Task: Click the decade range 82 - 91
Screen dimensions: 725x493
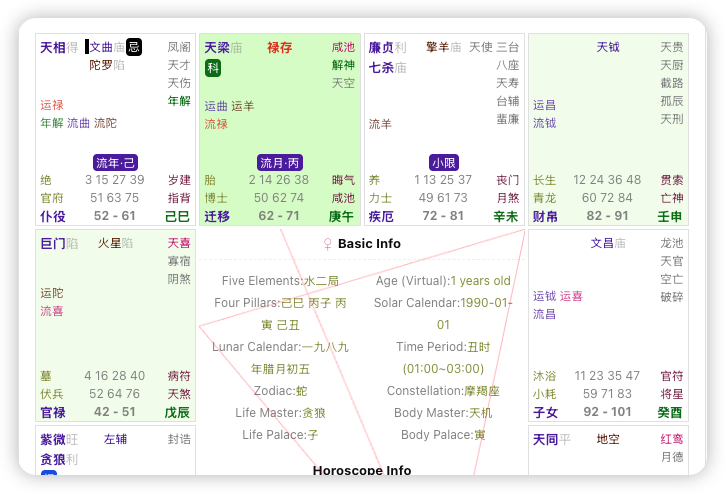Action: 607,216
